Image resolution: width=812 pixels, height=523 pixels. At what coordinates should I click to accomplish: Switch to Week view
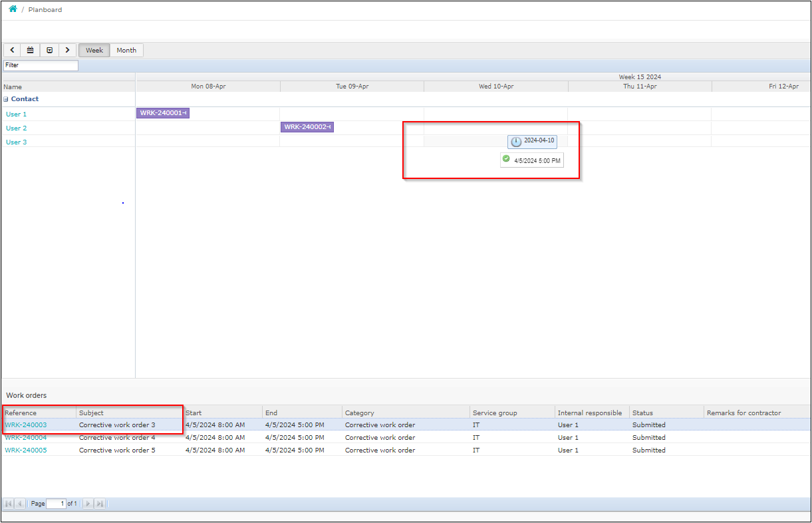coord(94,50)
